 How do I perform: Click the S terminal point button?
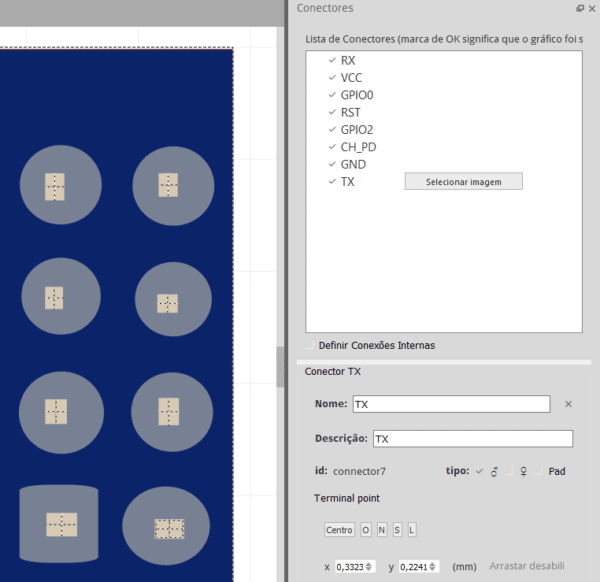coord(397,530)
